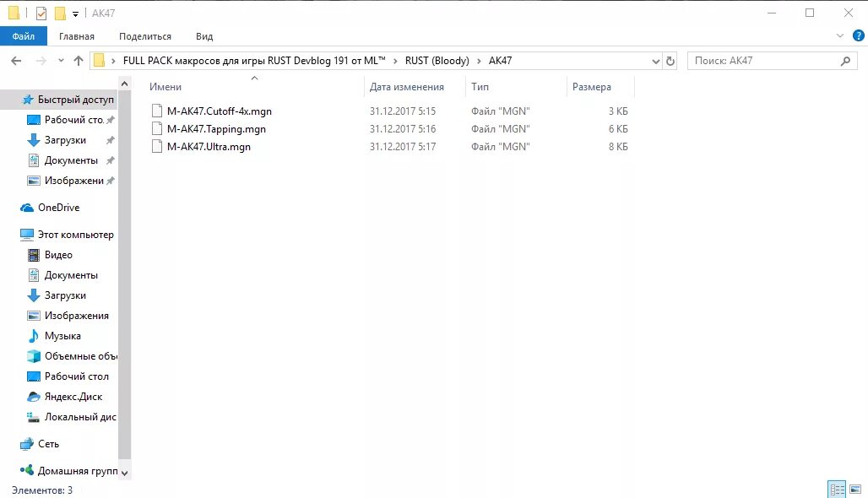Click the address bar folder icon
Viewport: 868px width, 498px height.
(x=99, y=61)
